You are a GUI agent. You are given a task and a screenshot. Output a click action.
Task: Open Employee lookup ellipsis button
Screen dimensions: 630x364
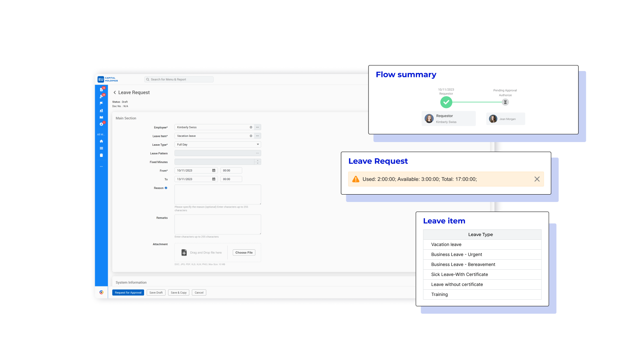pyautogui.click(x=257, y=127)
